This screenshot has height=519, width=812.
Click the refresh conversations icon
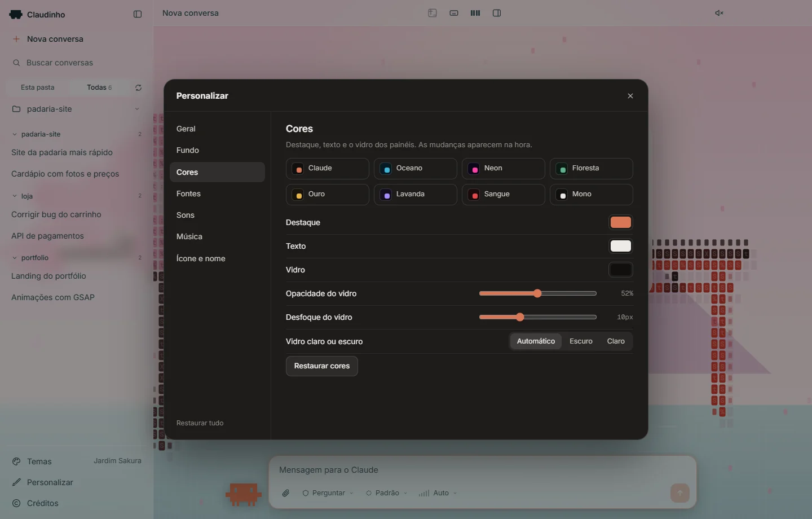coord(138,87)
